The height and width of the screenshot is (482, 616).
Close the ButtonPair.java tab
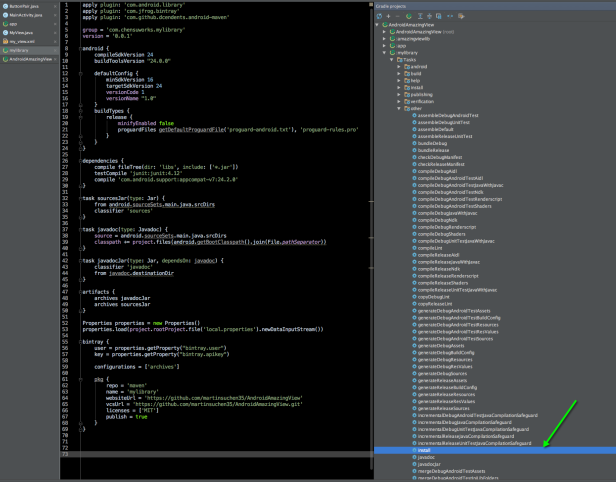tap(54, 6)
